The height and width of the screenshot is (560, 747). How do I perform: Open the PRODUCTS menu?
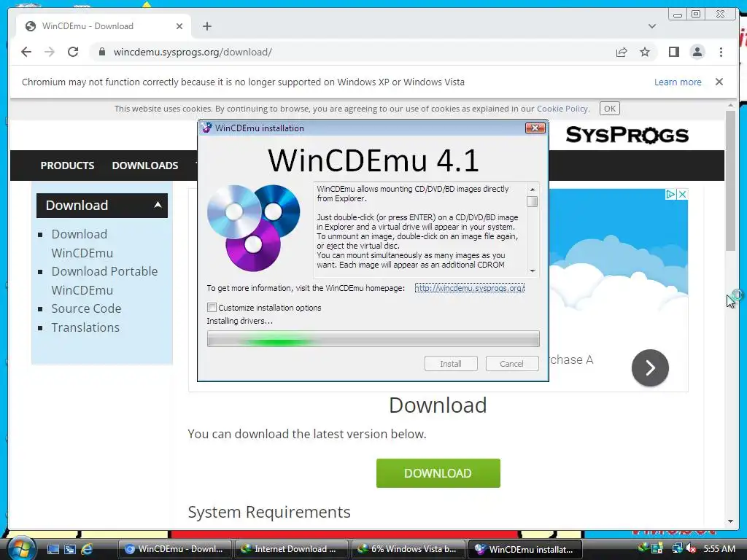point(67,166)
